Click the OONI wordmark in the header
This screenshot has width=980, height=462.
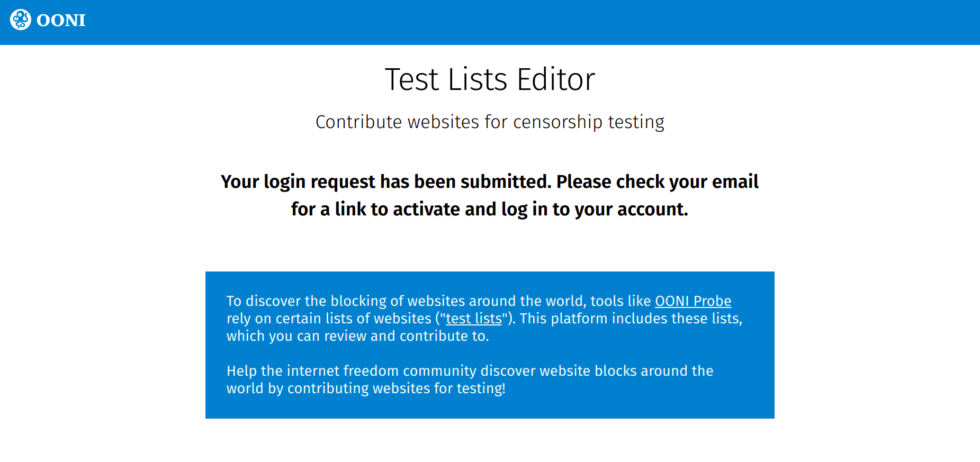click(x=61, y=21)
